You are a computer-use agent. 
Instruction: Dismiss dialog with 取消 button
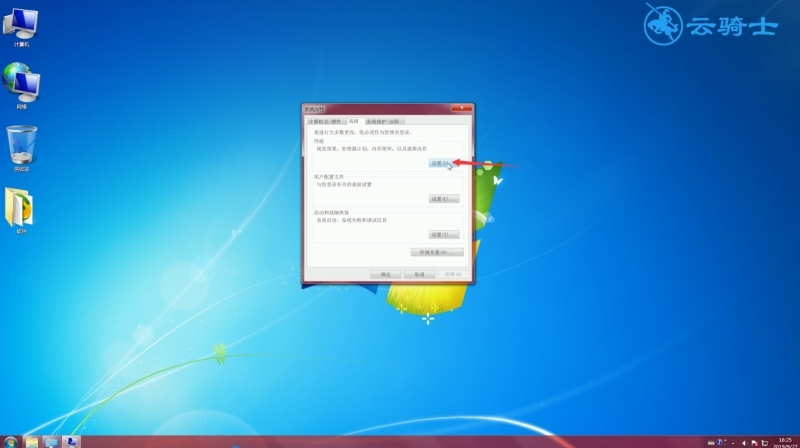[419, 275]
